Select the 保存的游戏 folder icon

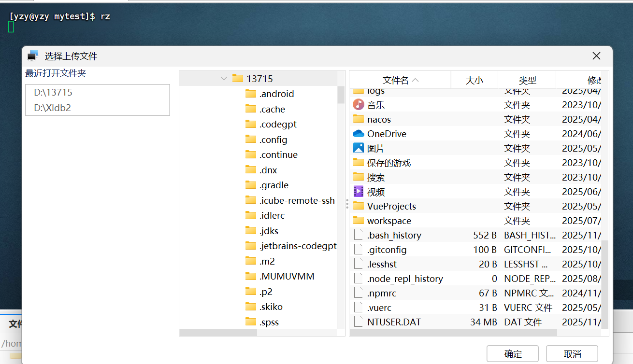pos(358,162)
